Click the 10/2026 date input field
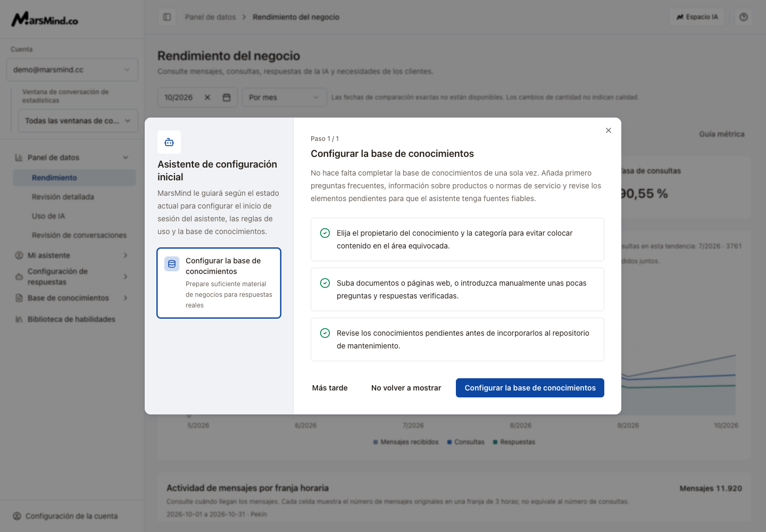Viewport: 766px width, 532px height. click(x=197, y=97)
